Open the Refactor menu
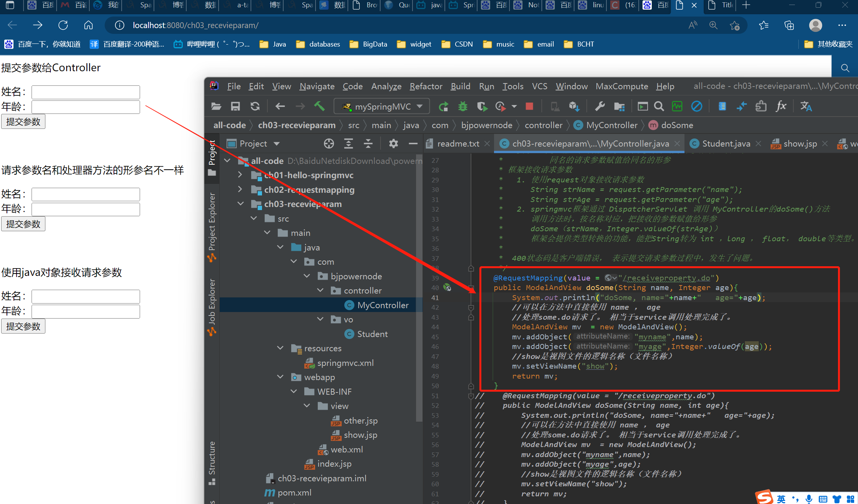This screenshot has height=504, width=858. click(x=426, y=86)
